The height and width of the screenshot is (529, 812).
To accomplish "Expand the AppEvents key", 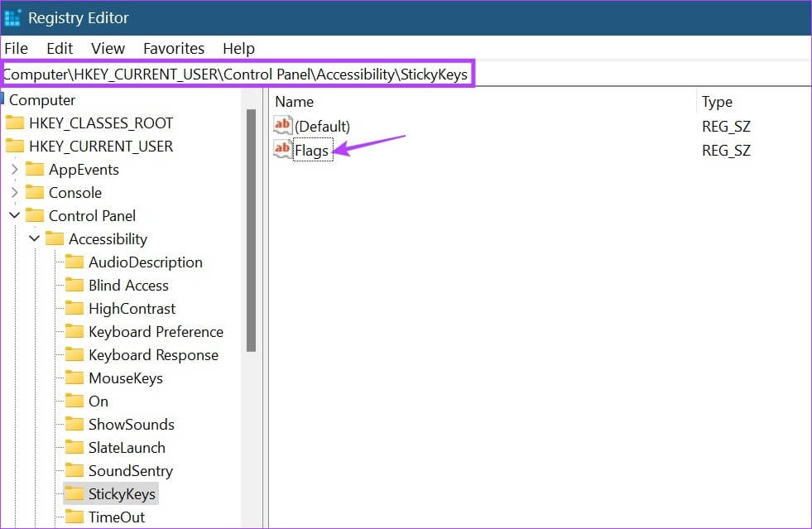I will coord(14,169).
